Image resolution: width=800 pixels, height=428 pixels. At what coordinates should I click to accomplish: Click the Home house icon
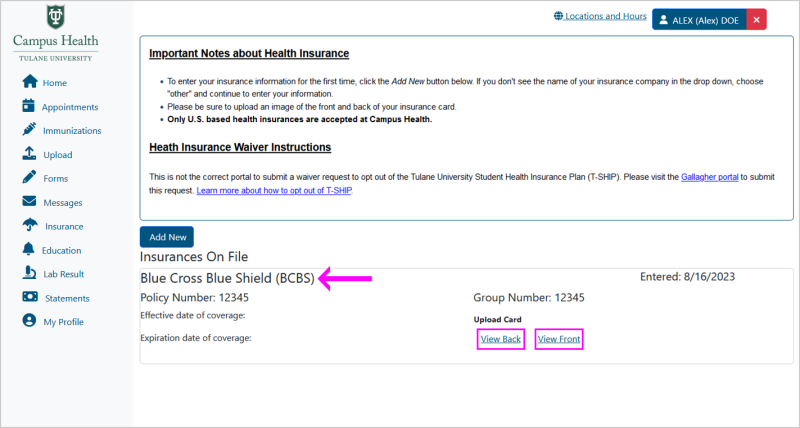tap(30, 82)
